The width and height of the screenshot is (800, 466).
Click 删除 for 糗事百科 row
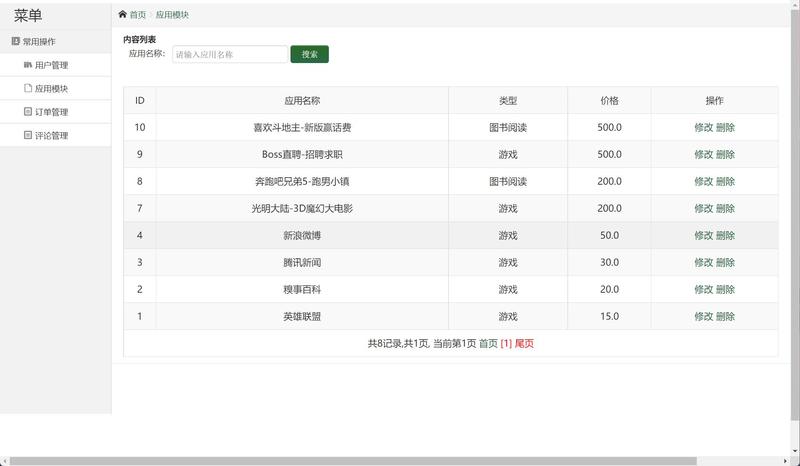pos(726,290)
